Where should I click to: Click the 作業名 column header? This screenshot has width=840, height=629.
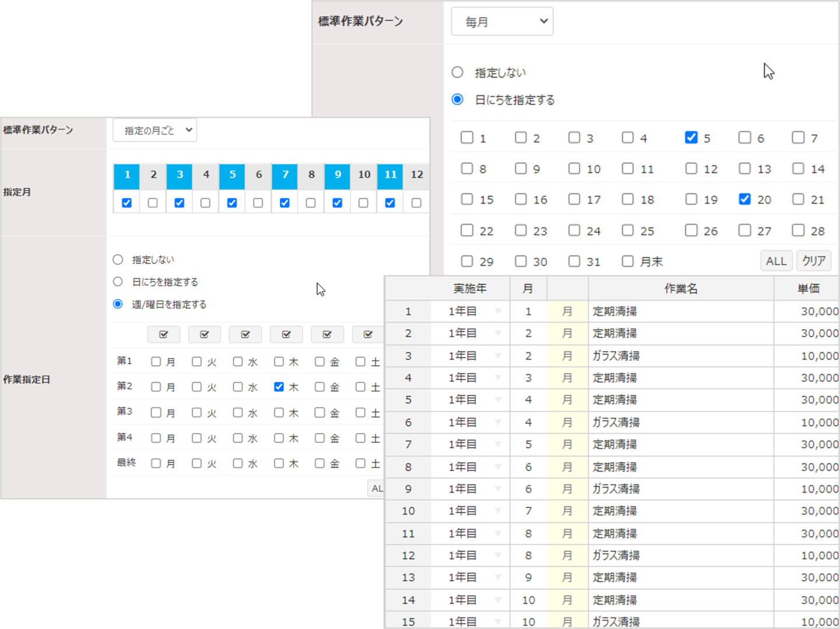pos(680,288)
